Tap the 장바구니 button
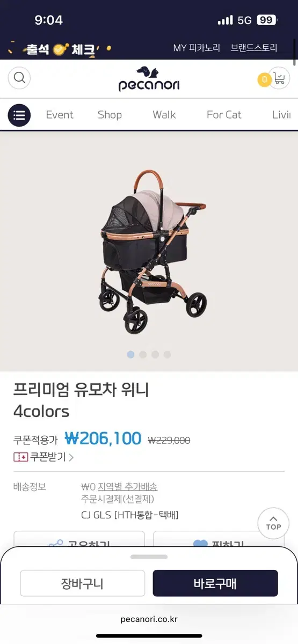The image size is (298, 644). click(x=83, y=583)
